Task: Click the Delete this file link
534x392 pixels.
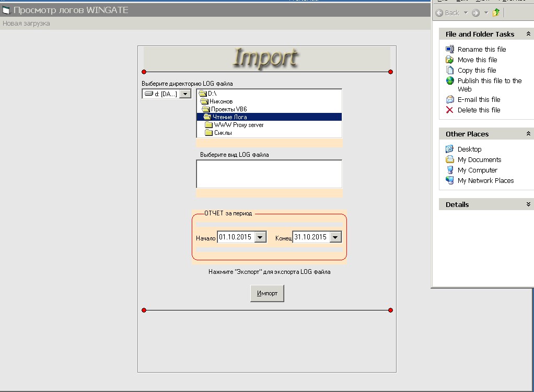Action: pos(479,110)
